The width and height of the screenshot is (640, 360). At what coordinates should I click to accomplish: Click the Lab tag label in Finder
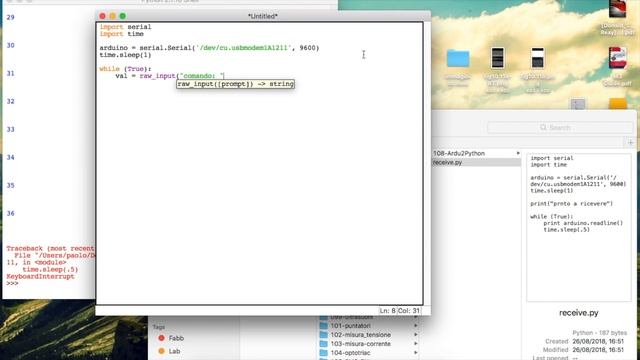(x=174, y=351)
